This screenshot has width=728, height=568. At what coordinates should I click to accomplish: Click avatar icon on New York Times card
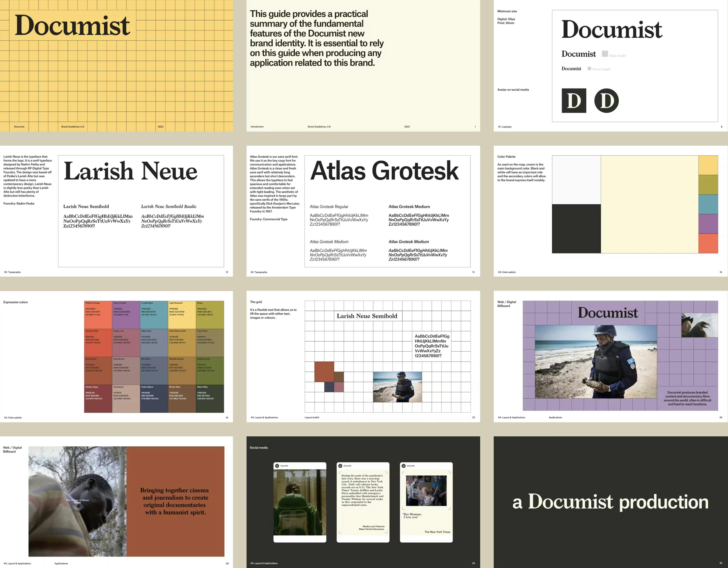[404, 466]
